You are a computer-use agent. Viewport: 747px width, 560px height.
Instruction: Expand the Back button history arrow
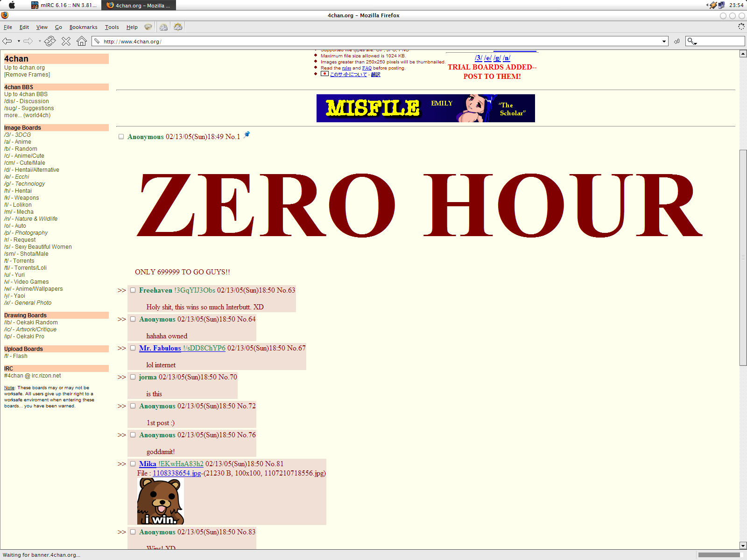tap(19, 41)
